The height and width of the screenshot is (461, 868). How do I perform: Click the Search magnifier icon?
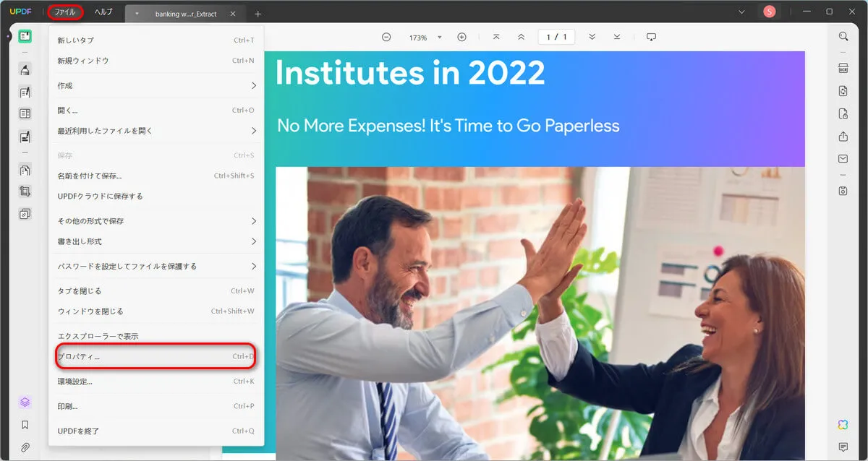pos(843,36)
